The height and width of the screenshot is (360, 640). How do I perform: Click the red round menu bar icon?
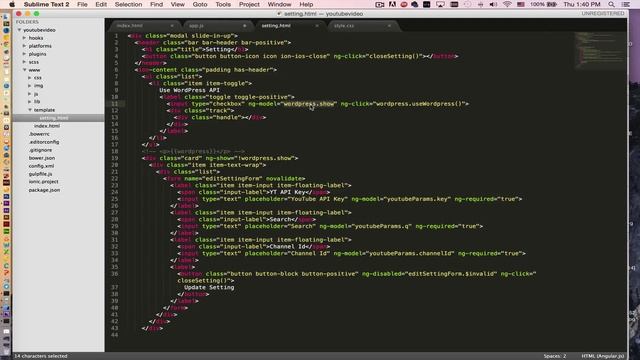[404, 4]
